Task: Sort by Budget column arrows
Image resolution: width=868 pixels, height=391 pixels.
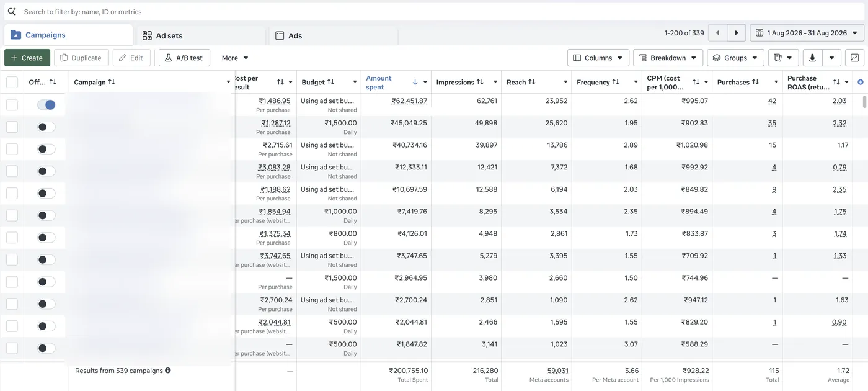Action: point(330,82)
